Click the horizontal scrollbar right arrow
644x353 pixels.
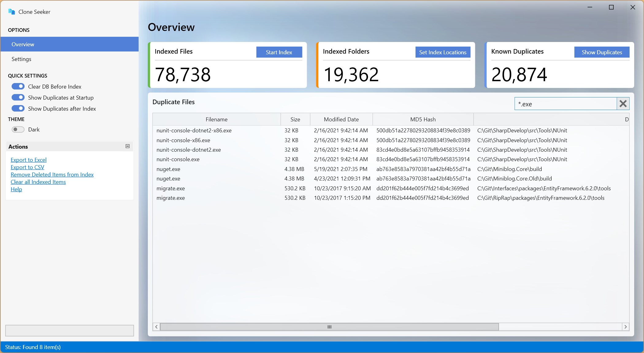coord(626,327)
